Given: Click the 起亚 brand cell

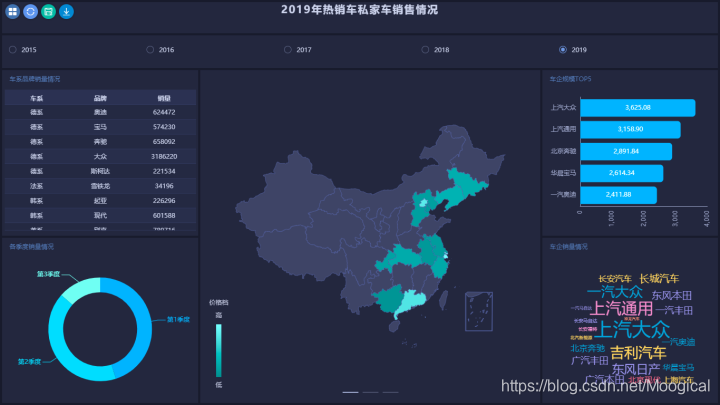Looking at the screenshot, I should coord(100,201).
